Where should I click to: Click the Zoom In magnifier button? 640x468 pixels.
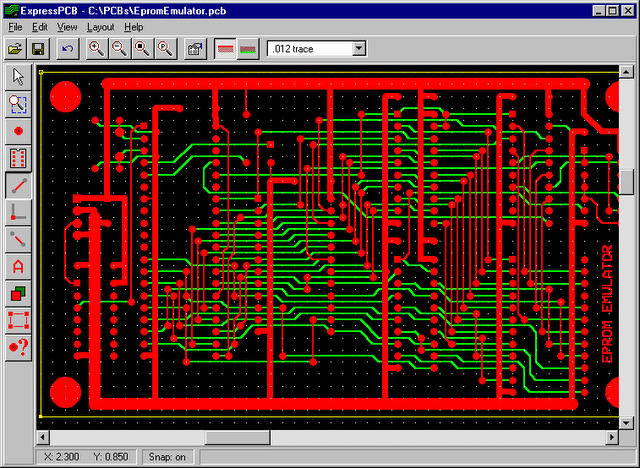tap(97, 48)
